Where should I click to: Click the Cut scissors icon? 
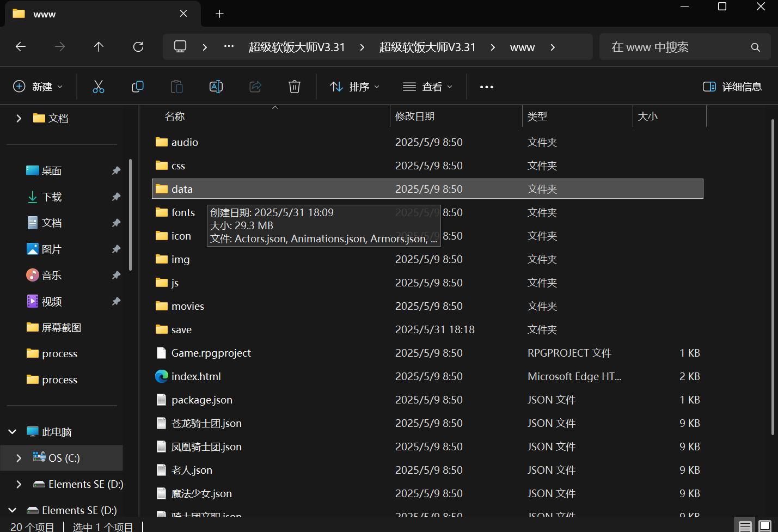[99, 87]
